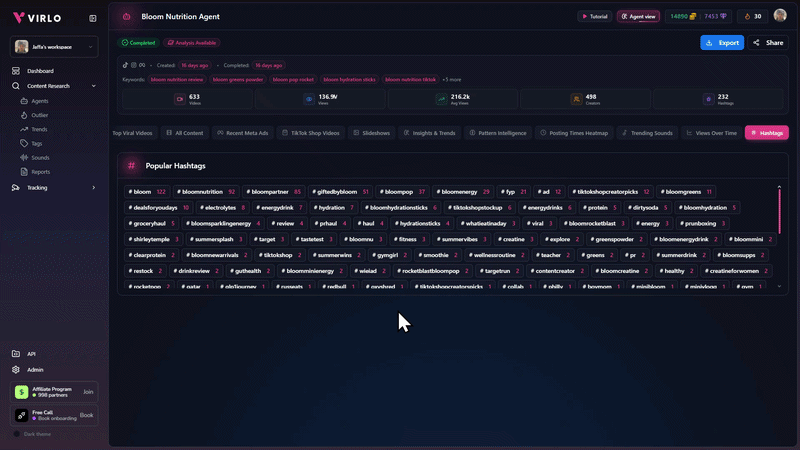
Task: Switch to the Slideshows tab
Action: click(x=371, y=133)
